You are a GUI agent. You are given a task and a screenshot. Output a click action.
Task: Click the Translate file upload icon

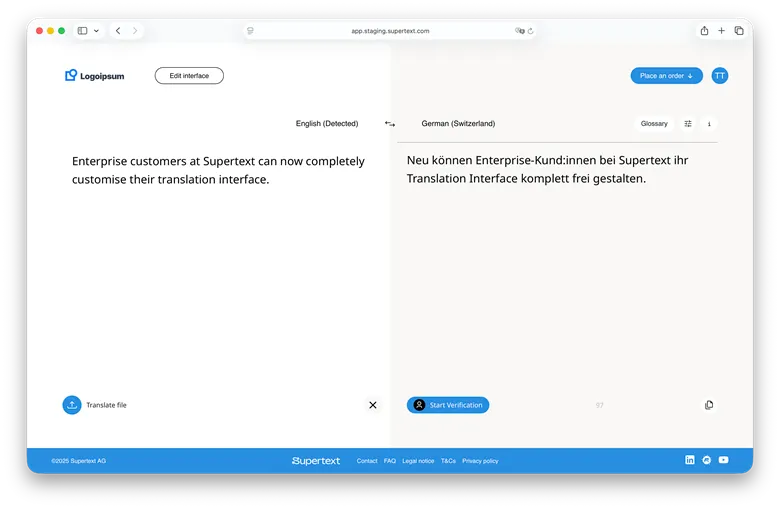click(72, 405)
